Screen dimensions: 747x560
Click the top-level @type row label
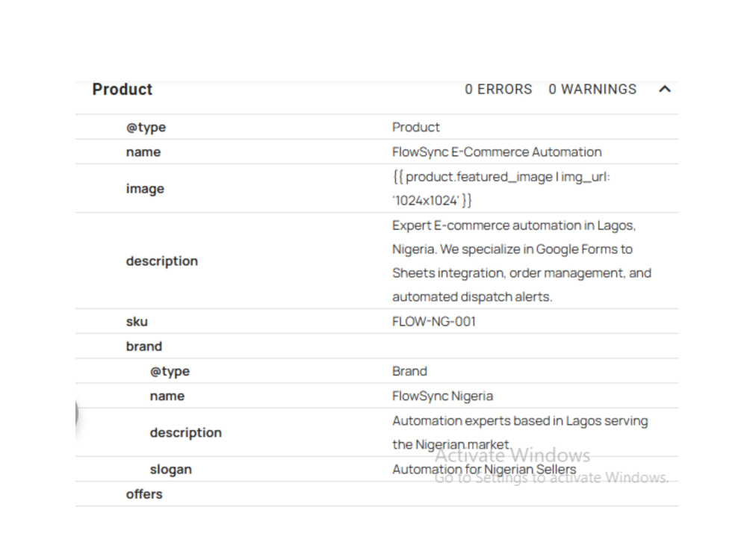point(146,127)
